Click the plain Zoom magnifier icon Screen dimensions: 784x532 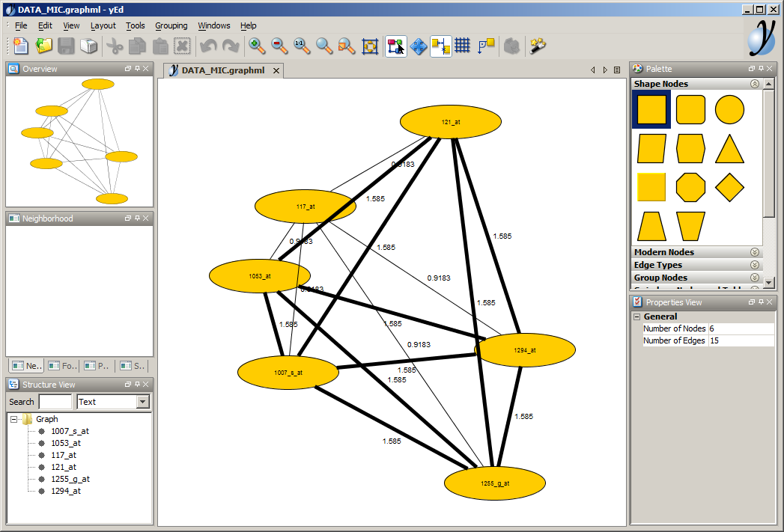324,46
